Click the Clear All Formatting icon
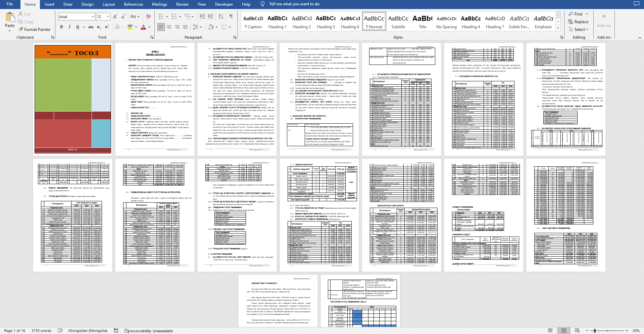This screenshot has width=644, height=334. pyautogui.click(x=148, y=16)
